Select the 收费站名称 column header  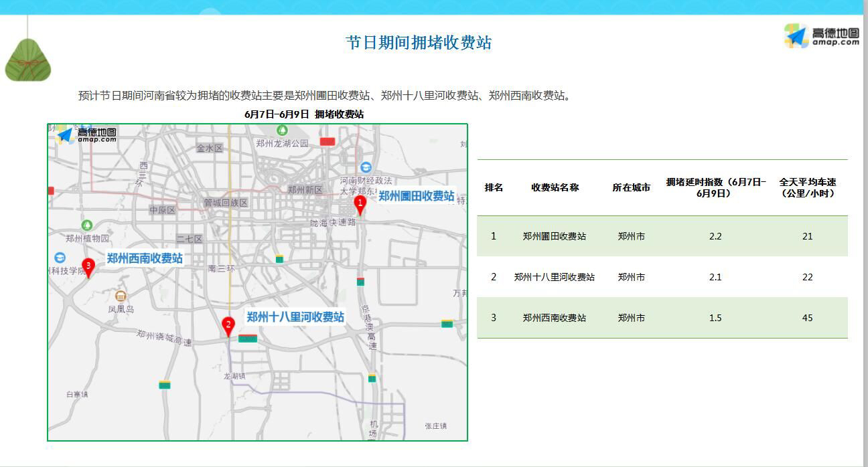[555, 187]
